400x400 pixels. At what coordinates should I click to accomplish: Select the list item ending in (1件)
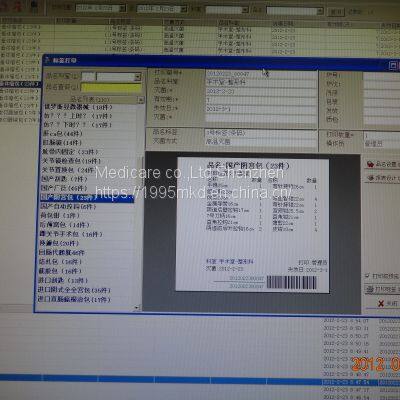pos(60,216)
